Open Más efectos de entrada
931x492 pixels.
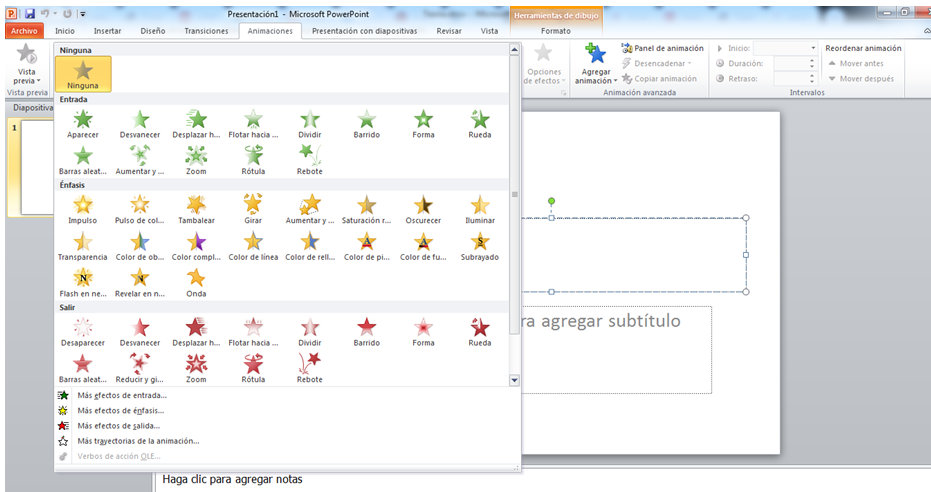click(x=122, y=395)
